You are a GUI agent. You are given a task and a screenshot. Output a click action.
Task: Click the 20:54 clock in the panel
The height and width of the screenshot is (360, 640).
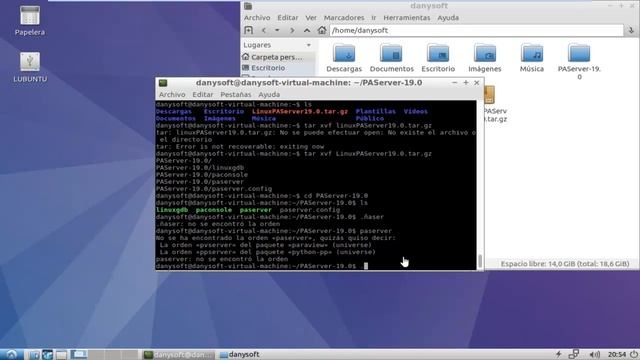[616, 354]
